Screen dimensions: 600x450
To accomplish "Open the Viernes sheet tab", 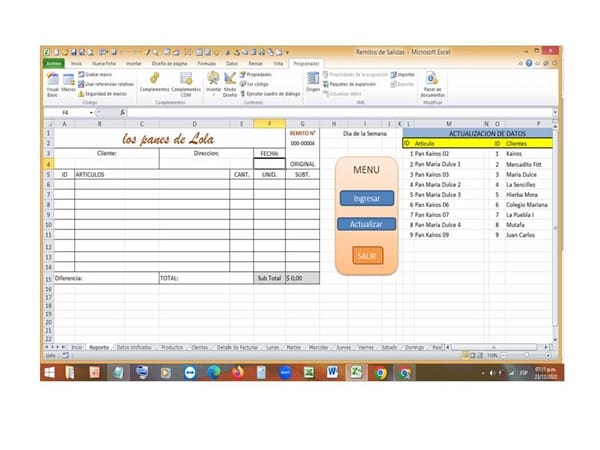I will pos(366,347).
